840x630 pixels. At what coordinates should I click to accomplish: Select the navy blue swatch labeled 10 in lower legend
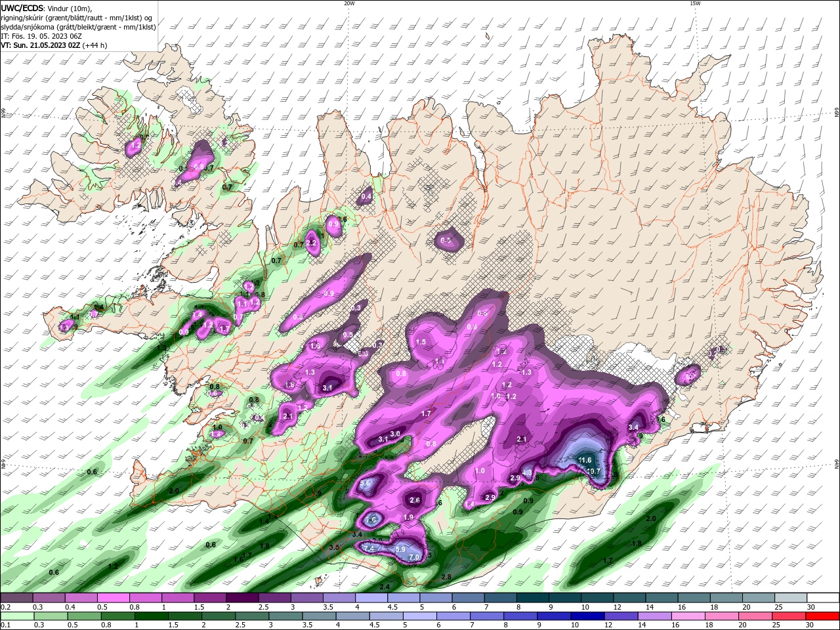pyautogui.click(x=586, y=616)
